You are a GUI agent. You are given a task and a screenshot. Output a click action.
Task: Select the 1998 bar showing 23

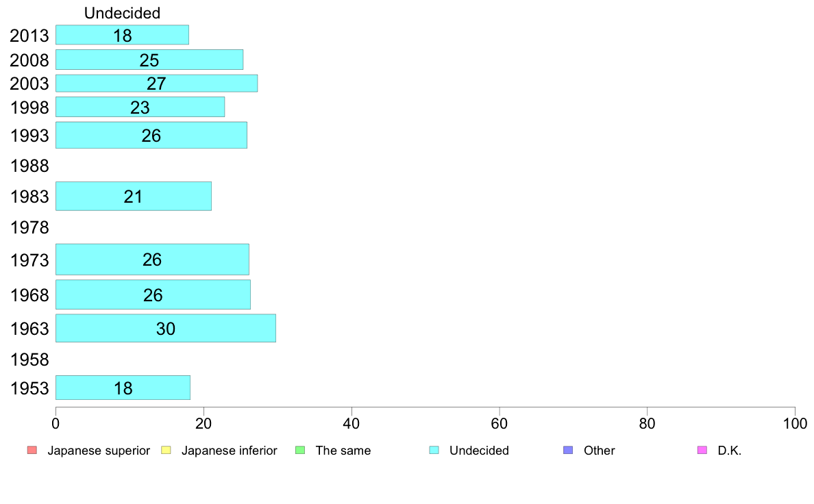click(x=140, y=107)
